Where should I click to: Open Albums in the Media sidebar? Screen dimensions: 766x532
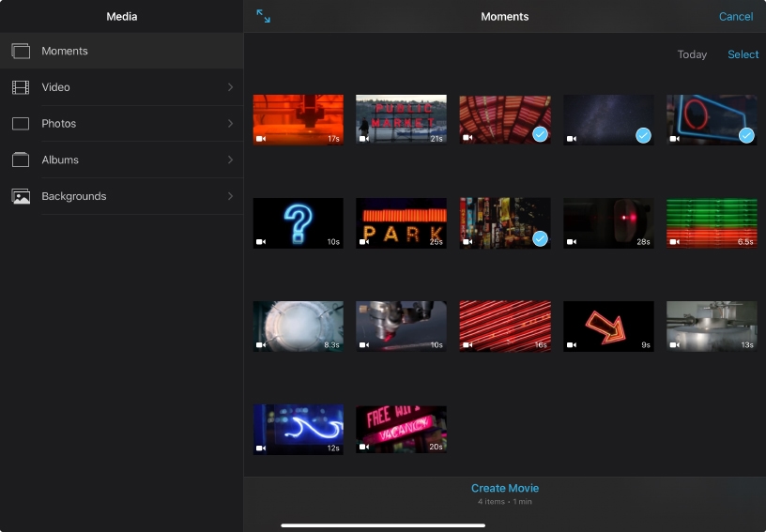click(x=60, y=160)
